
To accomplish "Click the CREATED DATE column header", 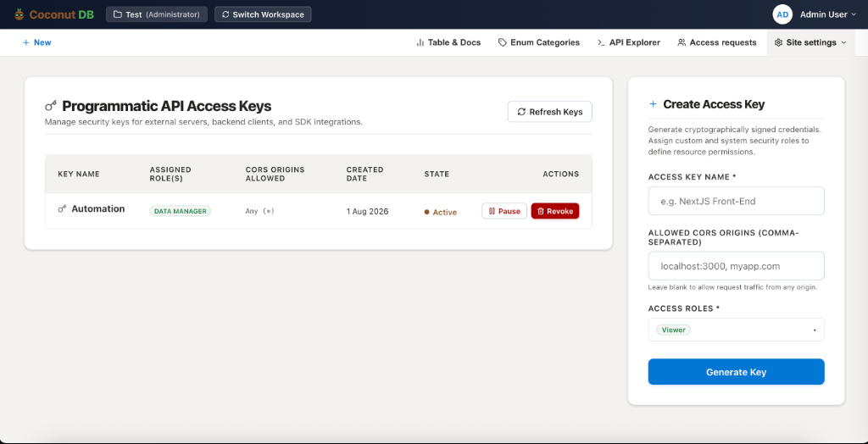I will pos(364,174).
